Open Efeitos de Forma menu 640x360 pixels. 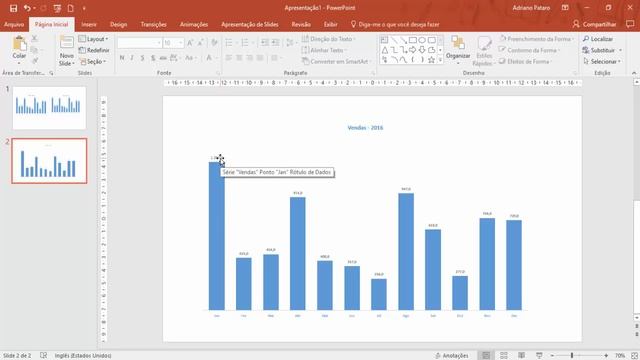click(x=525, y=62)
